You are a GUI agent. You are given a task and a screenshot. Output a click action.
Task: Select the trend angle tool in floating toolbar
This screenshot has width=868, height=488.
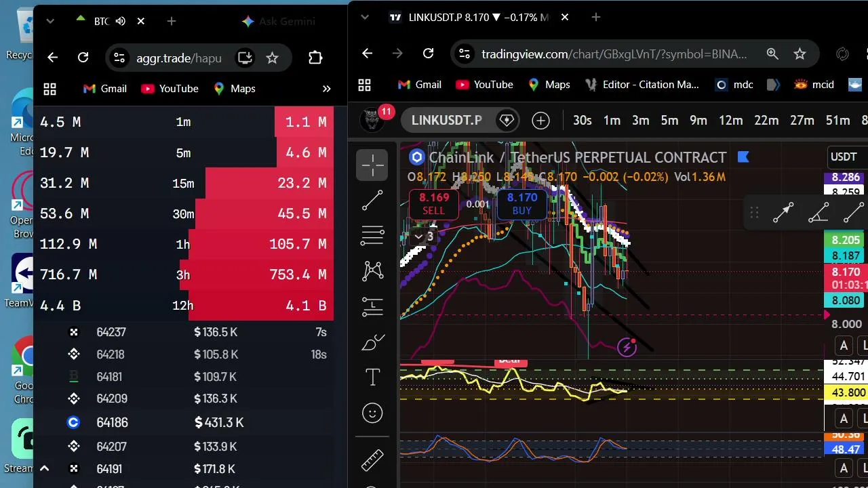coord(818,213)
